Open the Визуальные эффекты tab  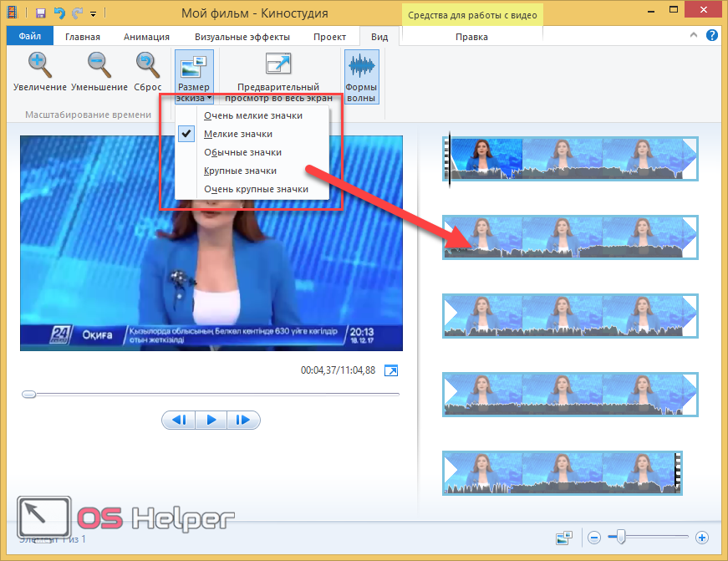click(242, 37)
